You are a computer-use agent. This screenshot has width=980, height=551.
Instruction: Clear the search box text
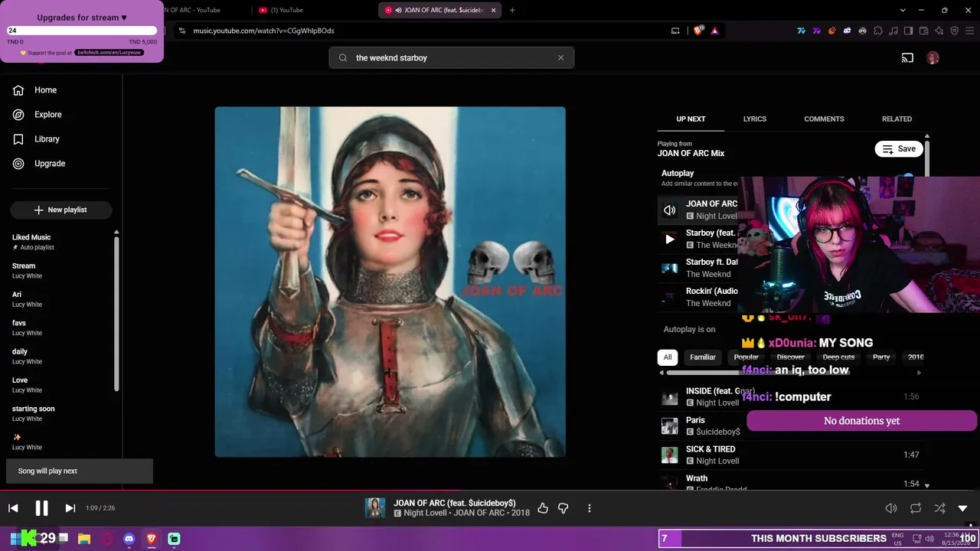tap(560, 58)
